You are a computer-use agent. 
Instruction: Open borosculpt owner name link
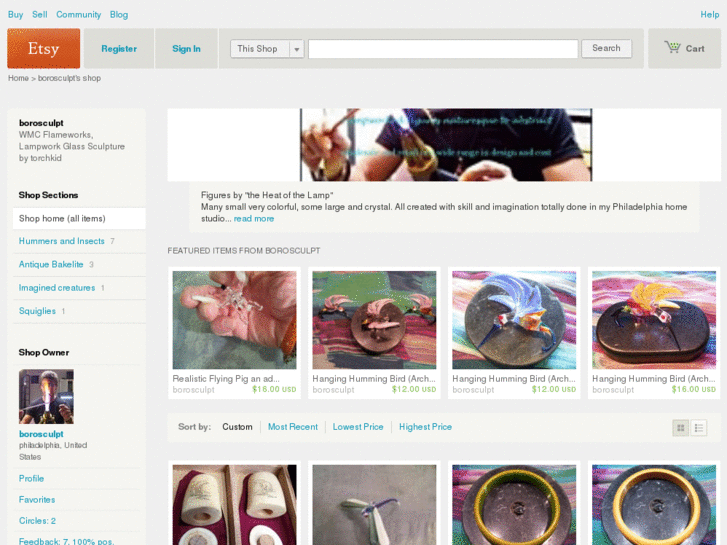[41, 434]
